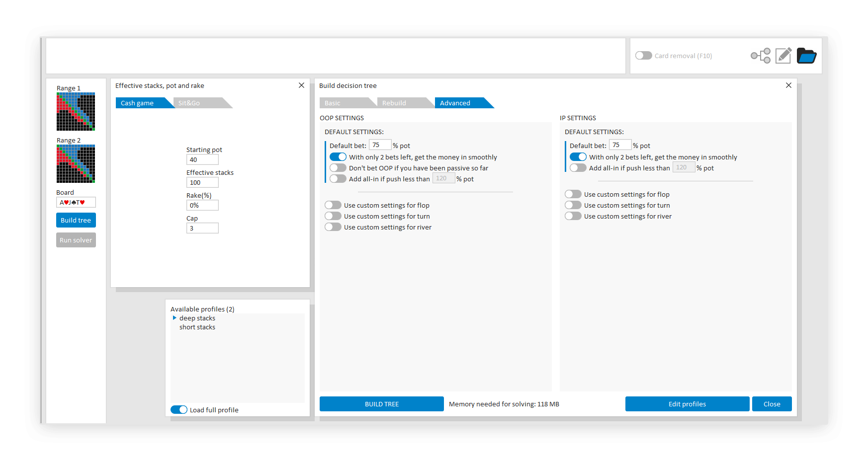Close the Effective stacks panel
The image size is (868, 461).
coord(301,85)
